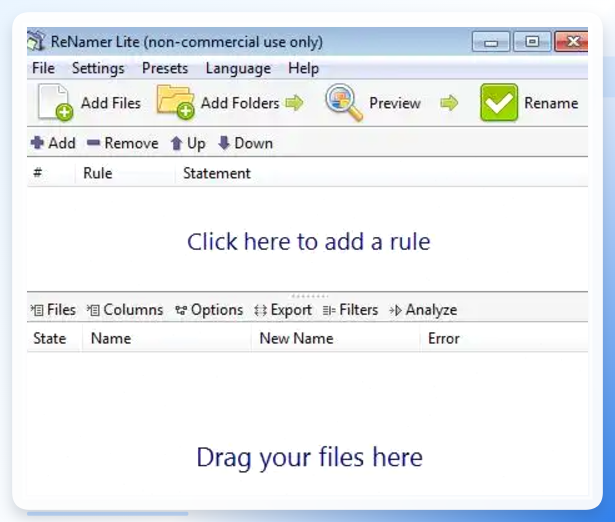Image resolution: width=615 pixels, height=522 pixels.
Task: Click the Add Files document icon
Action: [55, 102]
